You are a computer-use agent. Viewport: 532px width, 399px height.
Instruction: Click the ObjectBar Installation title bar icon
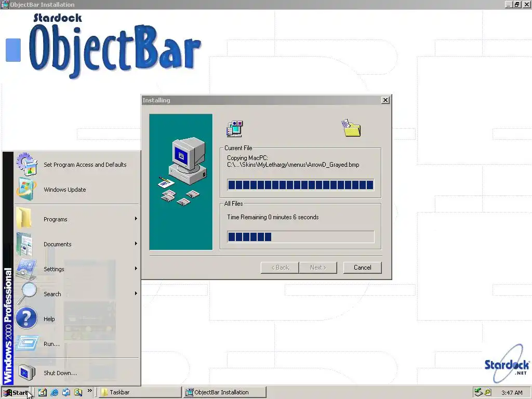(x=5, y=4)
